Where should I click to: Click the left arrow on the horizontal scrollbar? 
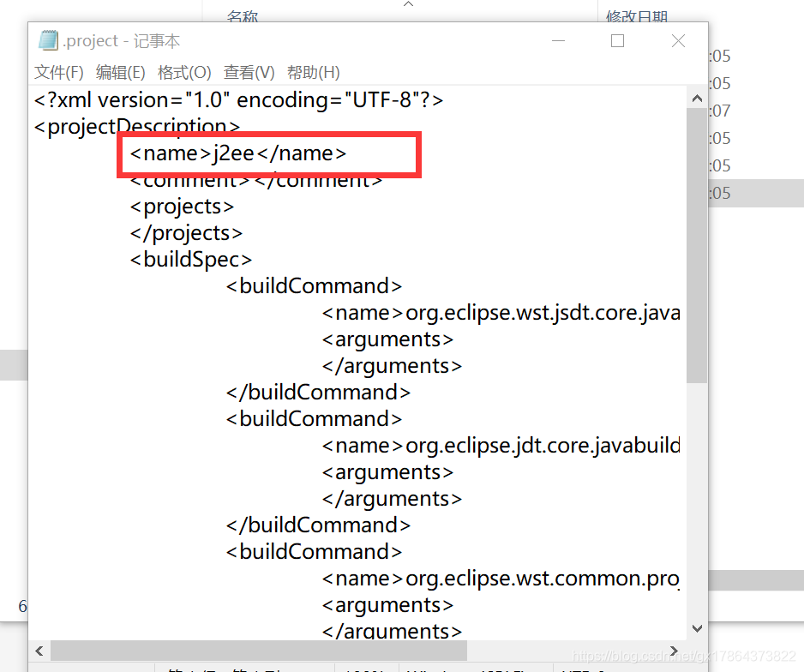(39, 651)
